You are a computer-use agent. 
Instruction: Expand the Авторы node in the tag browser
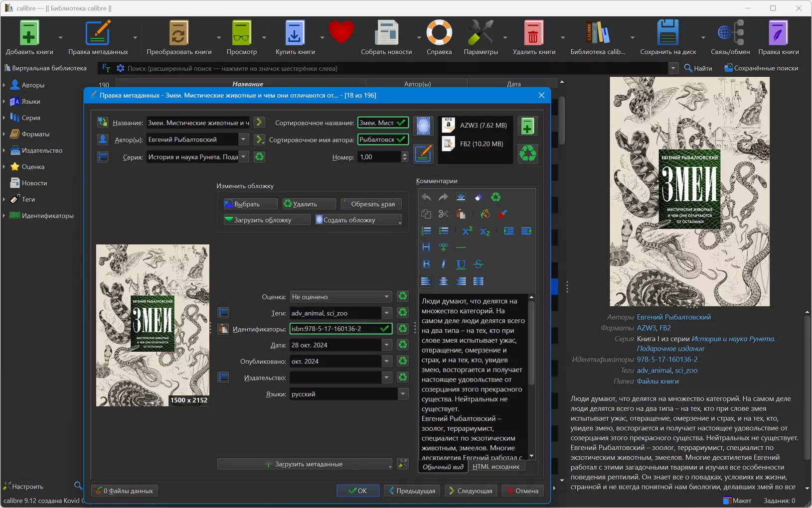coord(4,85)
